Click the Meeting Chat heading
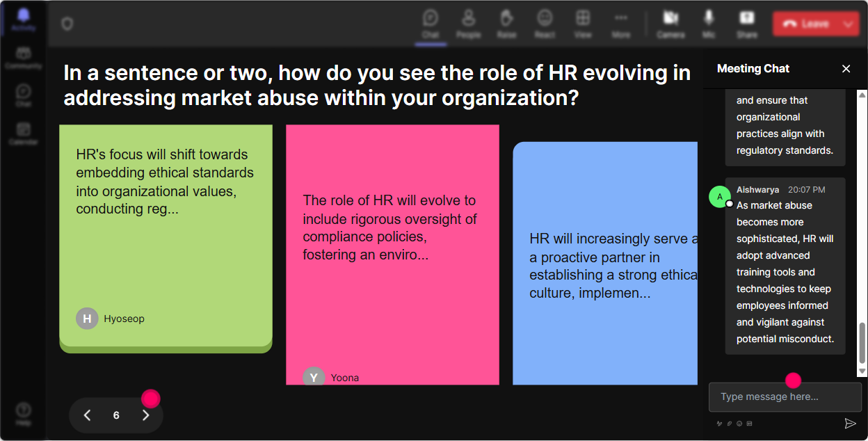Image resolution: width=868 pixels, height=441 pixels. point(753,68)
